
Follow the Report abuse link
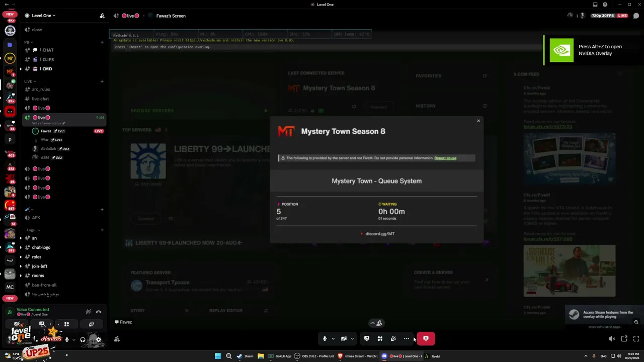[445, 158]
